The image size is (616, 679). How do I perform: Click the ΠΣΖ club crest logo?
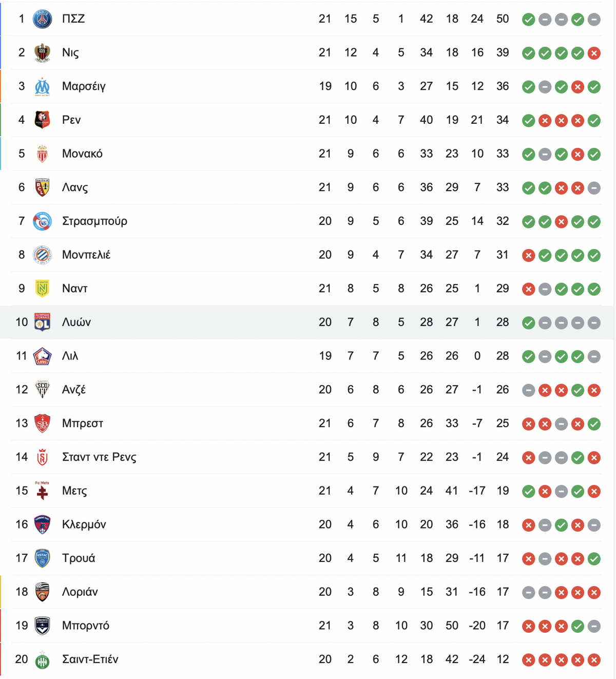click(x=42, y=19)
